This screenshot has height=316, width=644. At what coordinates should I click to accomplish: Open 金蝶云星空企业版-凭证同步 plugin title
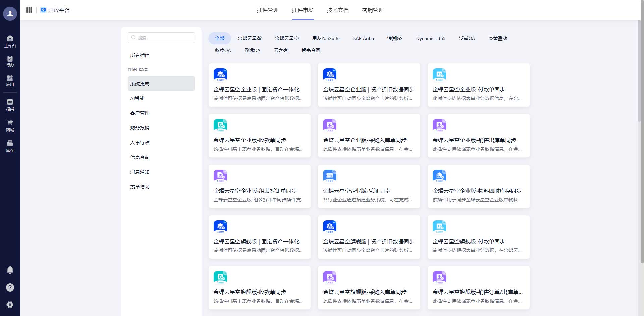point(357,191)
